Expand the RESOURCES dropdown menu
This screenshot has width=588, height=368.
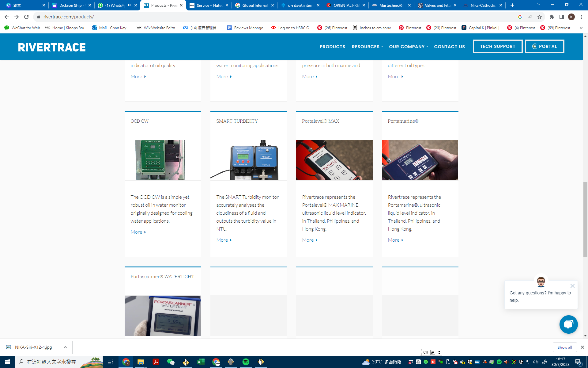click(x=367, y=47)
